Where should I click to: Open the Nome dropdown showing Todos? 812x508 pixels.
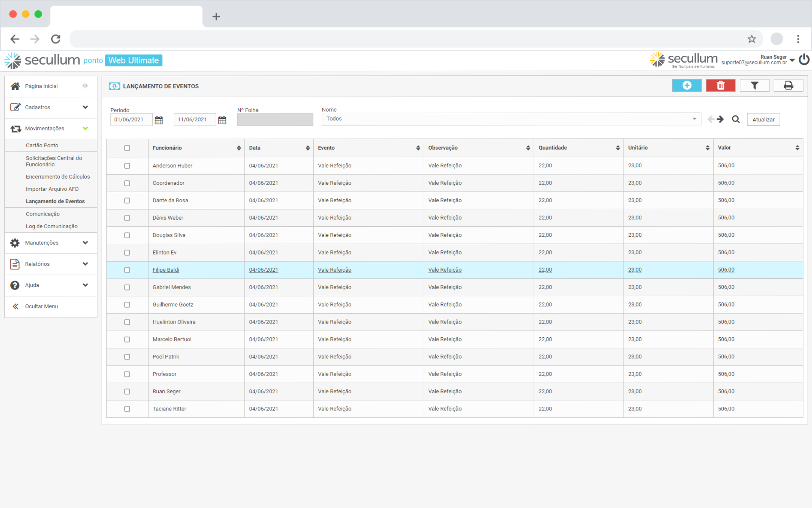[x=511, y=119]
